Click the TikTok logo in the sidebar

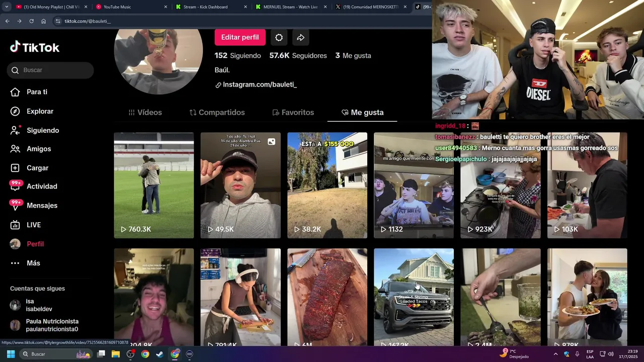(35, 47)
